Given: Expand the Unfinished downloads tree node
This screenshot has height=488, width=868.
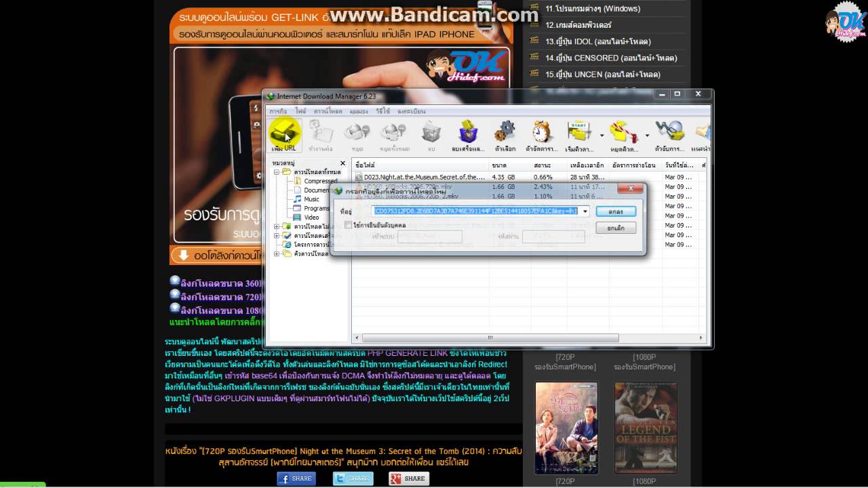Looking at the screenshot, I should pos(277,226).
